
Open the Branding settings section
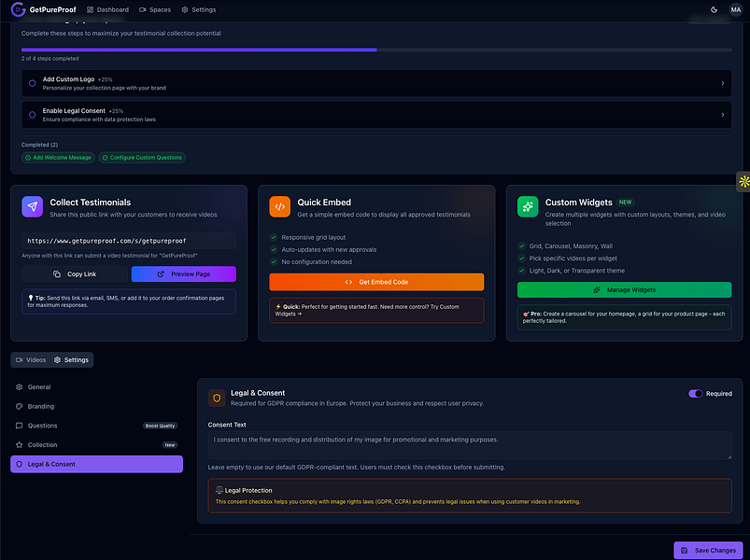(96, 406)
